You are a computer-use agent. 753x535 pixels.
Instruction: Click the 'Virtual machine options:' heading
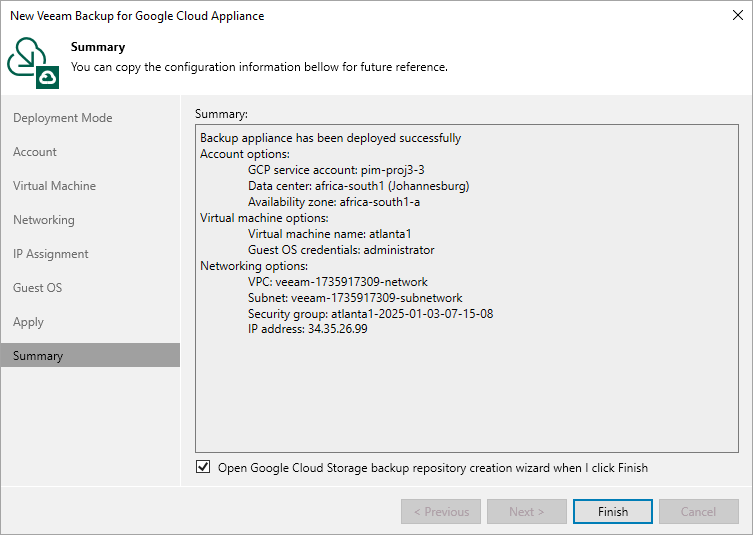pos(264,218)
